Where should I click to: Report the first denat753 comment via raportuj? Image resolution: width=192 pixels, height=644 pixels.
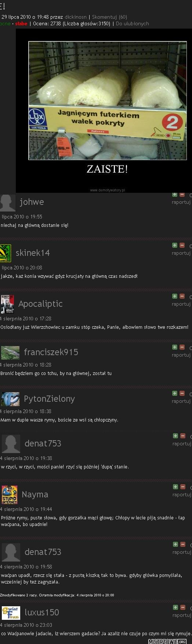pyautogui.click(x=182, y=444)
